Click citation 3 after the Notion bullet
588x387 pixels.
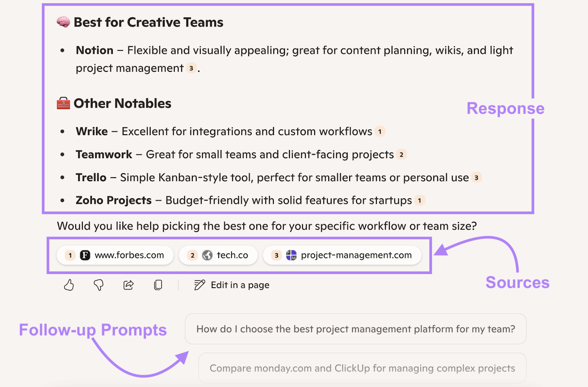tap(191, 68)
